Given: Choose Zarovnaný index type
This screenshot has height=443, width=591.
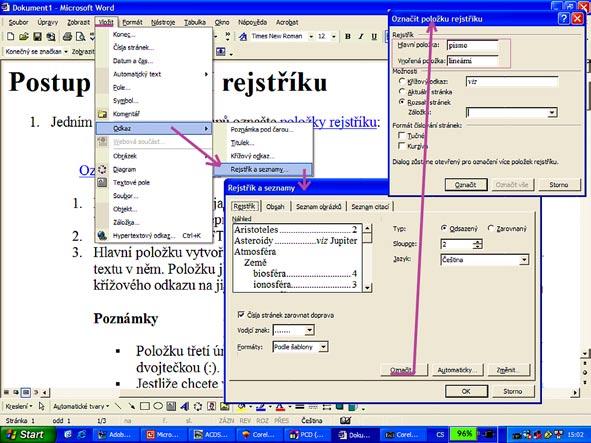Looking at the screenshot, I should [x=490, y=228].
